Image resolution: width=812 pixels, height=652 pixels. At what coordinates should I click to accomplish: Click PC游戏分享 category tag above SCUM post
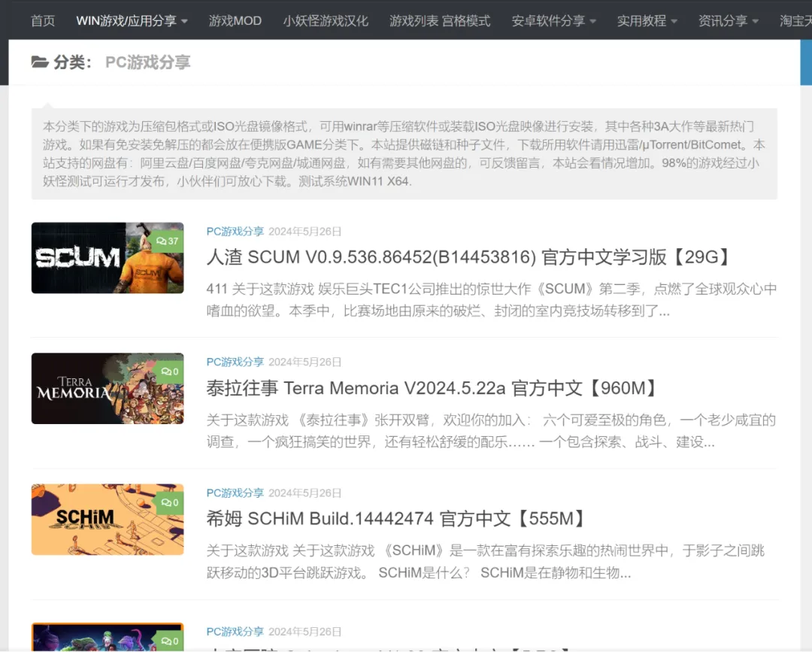235,231
